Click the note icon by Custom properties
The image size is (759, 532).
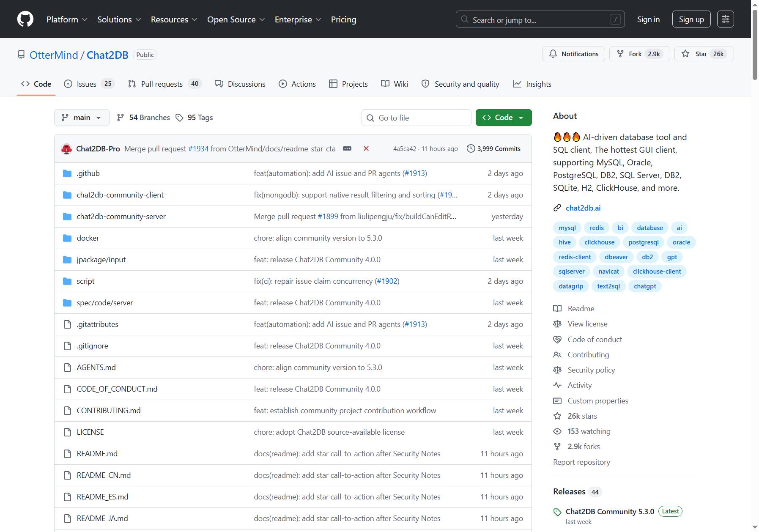point(557,401)
